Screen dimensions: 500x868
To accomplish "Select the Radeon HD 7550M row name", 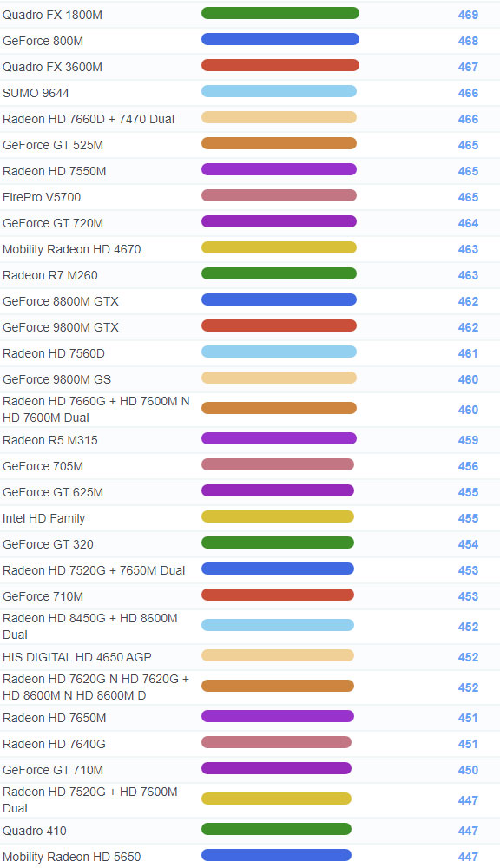I will [55, 171].
